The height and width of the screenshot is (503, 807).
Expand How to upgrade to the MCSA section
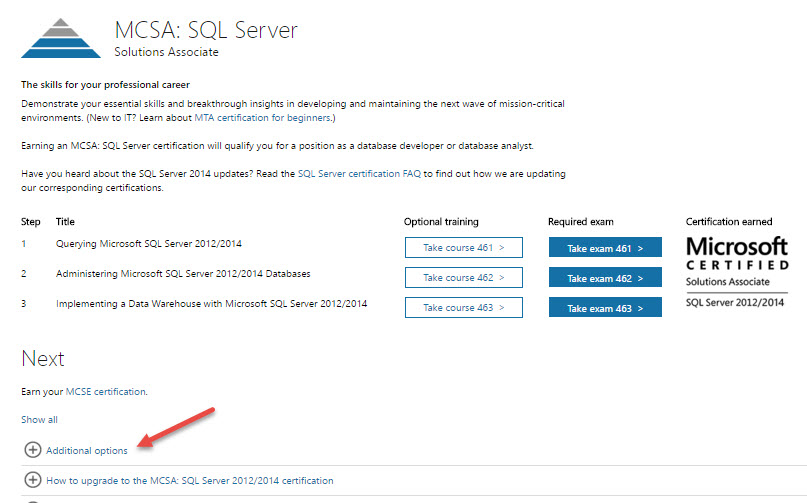click(189, 480)
